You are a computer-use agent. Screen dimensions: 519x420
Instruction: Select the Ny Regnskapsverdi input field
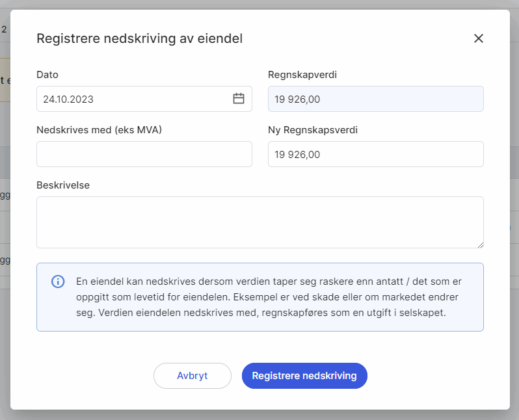pos(375,154)
